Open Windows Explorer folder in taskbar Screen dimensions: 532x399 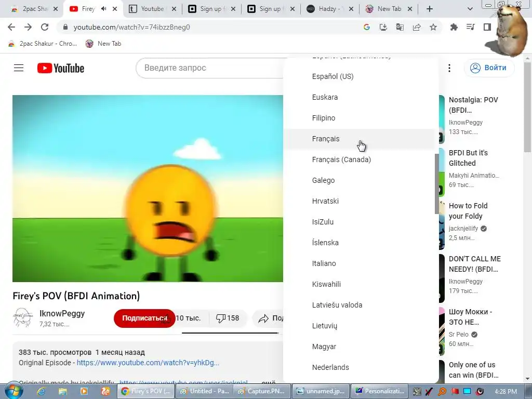[x=63, y=392]
